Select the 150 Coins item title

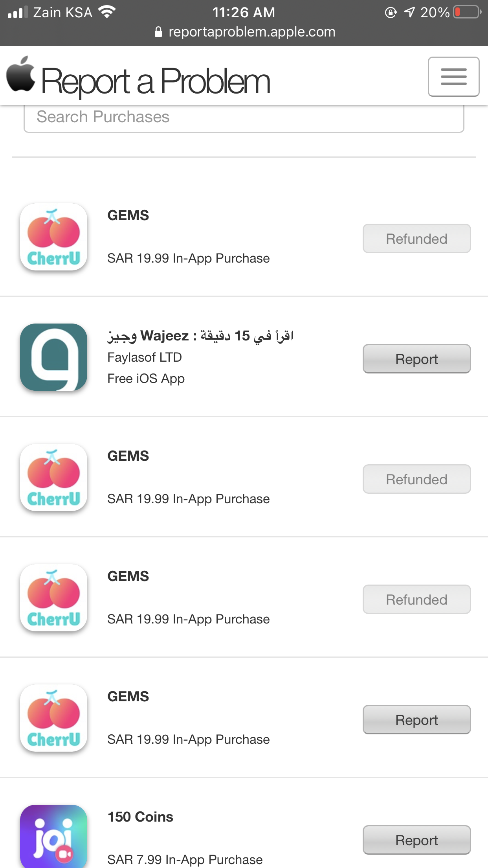(140, 817)
